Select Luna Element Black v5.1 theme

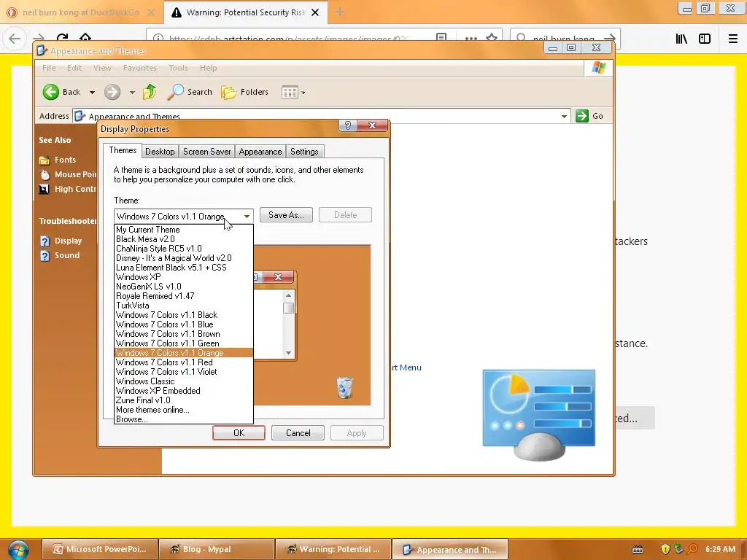tap(184, 268)
